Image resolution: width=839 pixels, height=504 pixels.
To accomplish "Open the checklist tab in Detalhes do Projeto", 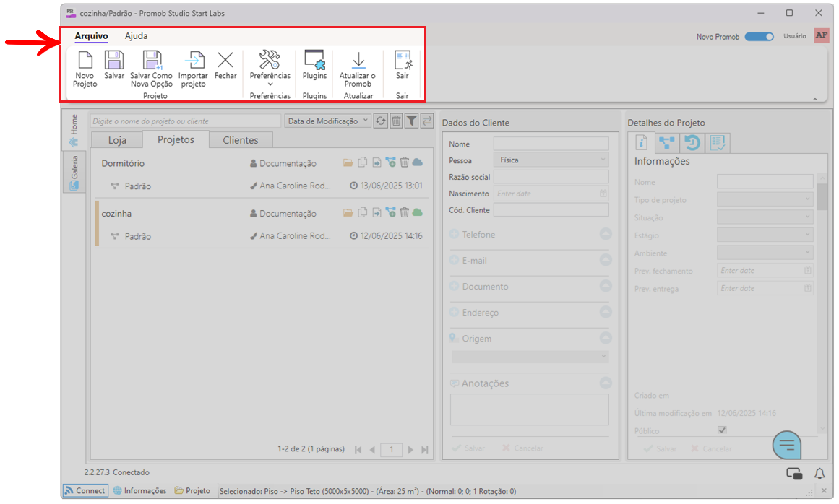I will (x=717, y=143).
